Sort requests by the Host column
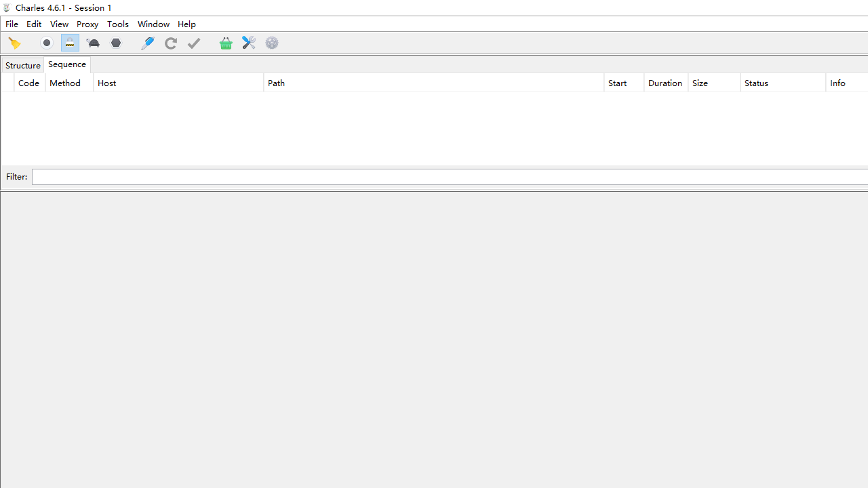The height and width of the screenshot is (488, 868). click(178, 83)
